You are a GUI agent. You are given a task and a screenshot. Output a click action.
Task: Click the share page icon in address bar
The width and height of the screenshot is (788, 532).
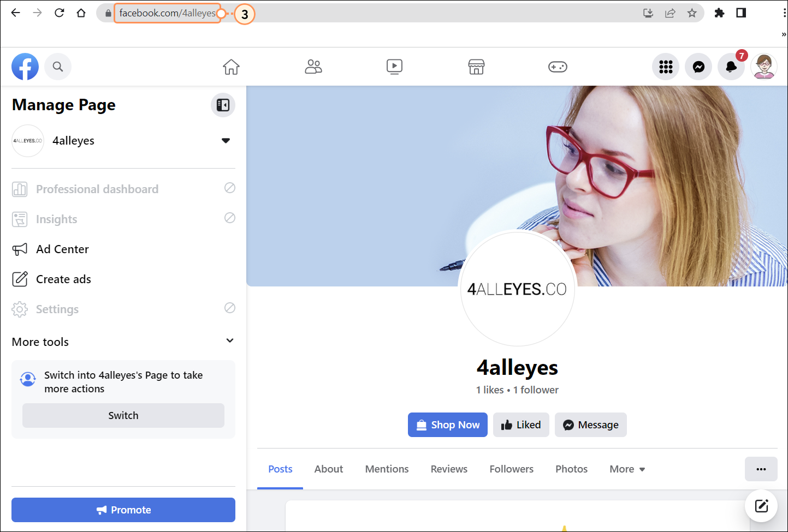tap(670, 13)
